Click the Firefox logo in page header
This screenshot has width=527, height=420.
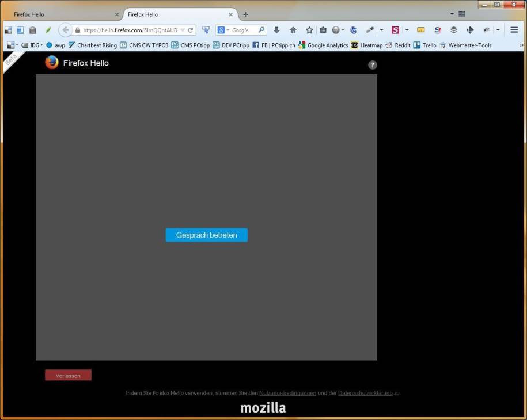tap(52, 63)
